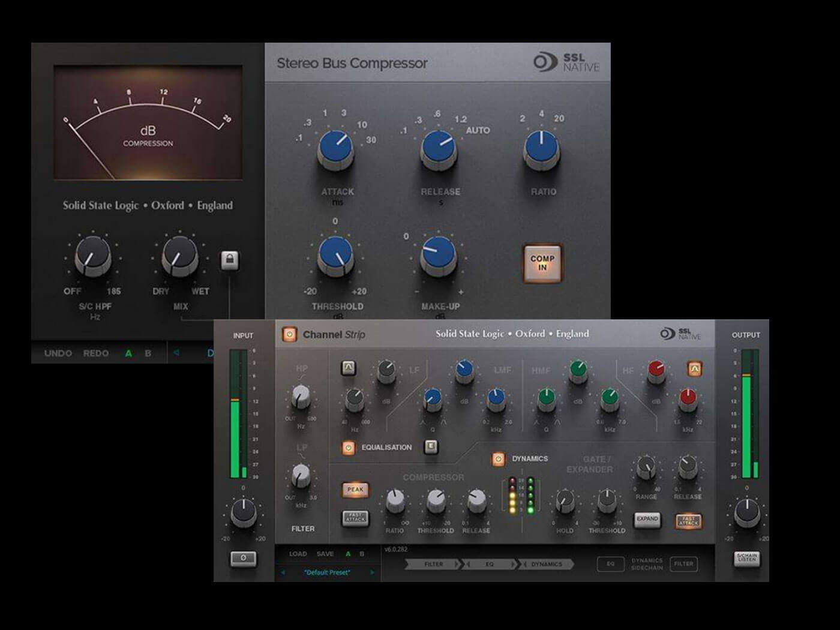Click the gate/expander Threshold knob
840x630 pixels.
tap(607, 501)
